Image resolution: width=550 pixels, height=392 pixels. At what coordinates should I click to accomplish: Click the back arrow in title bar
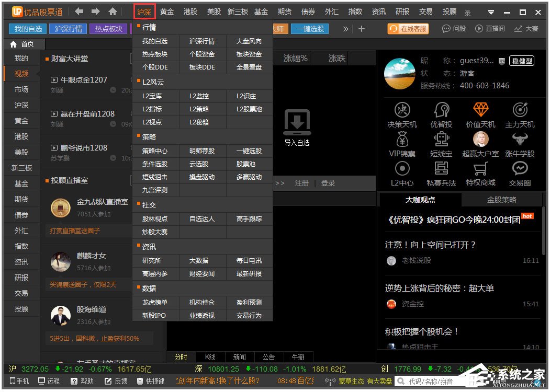click(79, 11)
